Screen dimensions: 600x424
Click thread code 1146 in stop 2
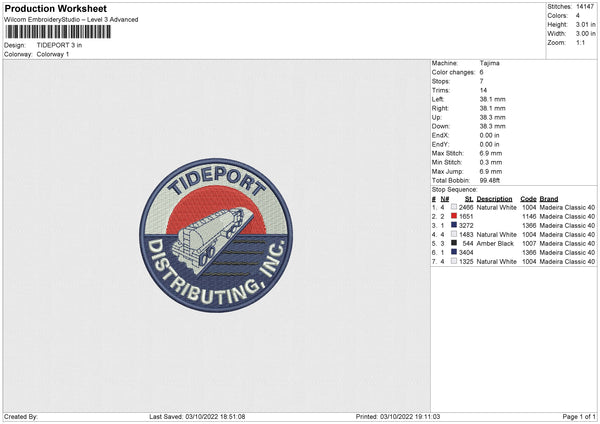click(529, 217)
